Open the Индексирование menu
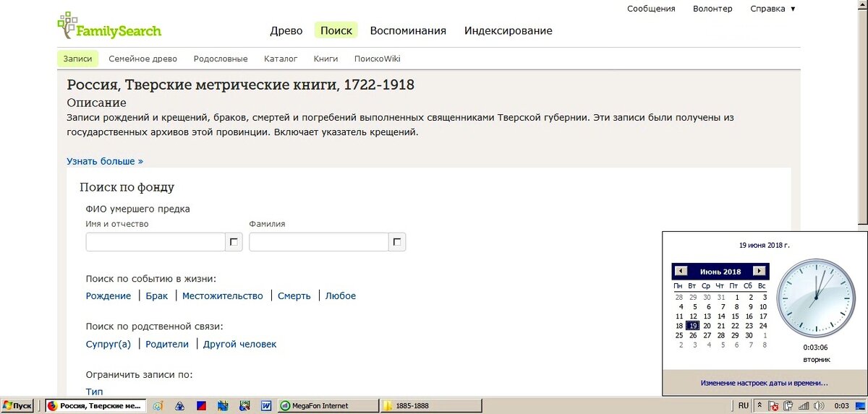The height and width of the screenshot is (414, 868). [509, 31]
